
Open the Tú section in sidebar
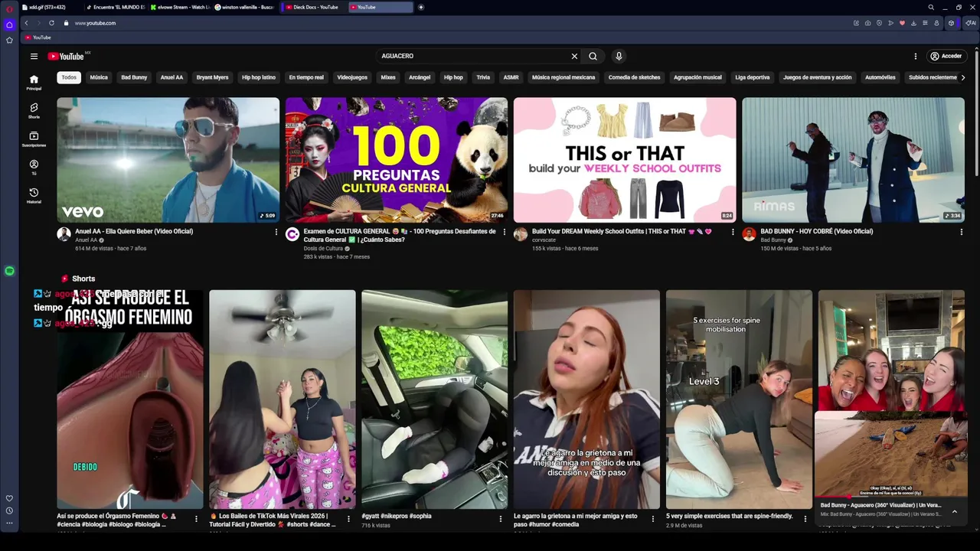coord(34,167)
